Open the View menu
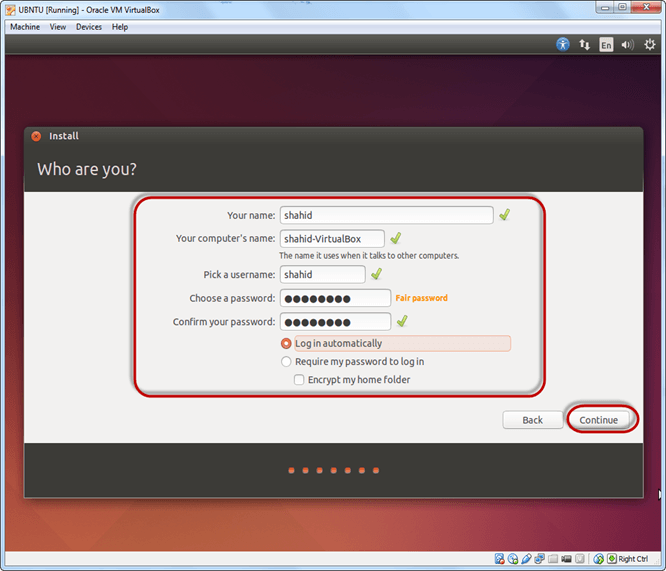The image size is (666, 571). [x=58, y=27]
